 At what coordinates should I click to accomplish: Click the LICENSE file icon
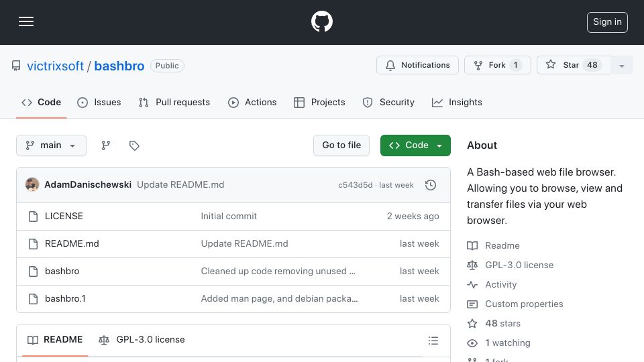(34, 217)
